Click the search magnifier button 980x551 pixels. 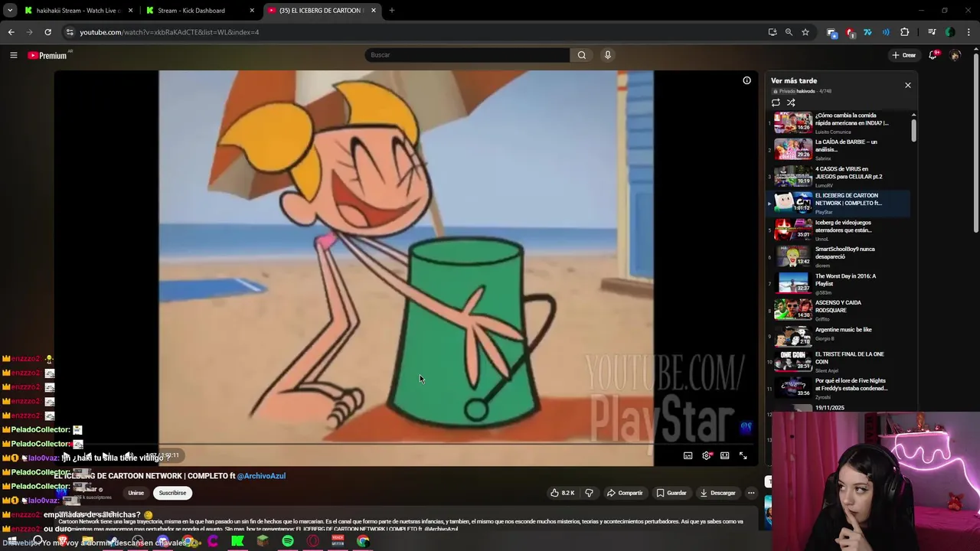582,55
